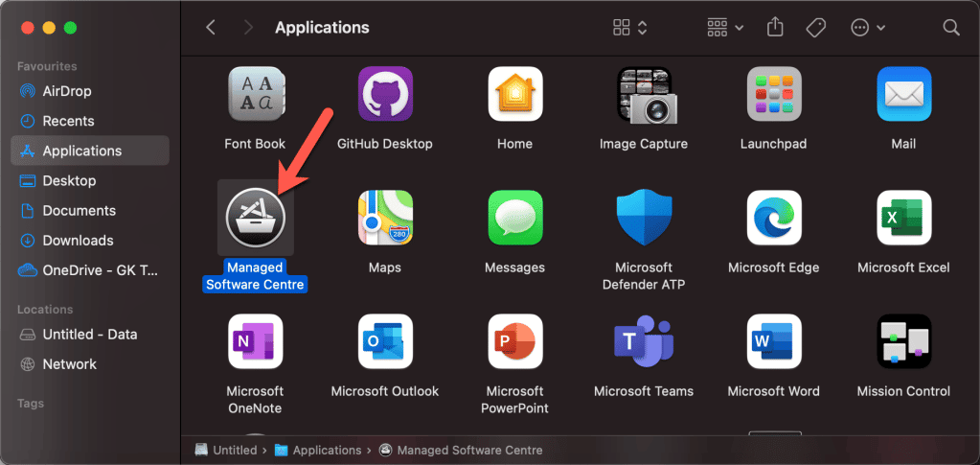Open the Microsoft Word app icon
980x465 pixels.
774,341
